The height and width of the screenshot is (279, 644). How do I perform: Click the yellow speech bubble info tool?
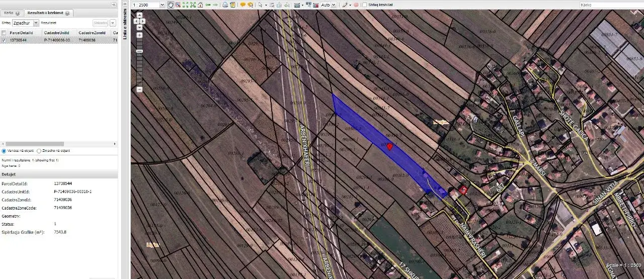243,5
